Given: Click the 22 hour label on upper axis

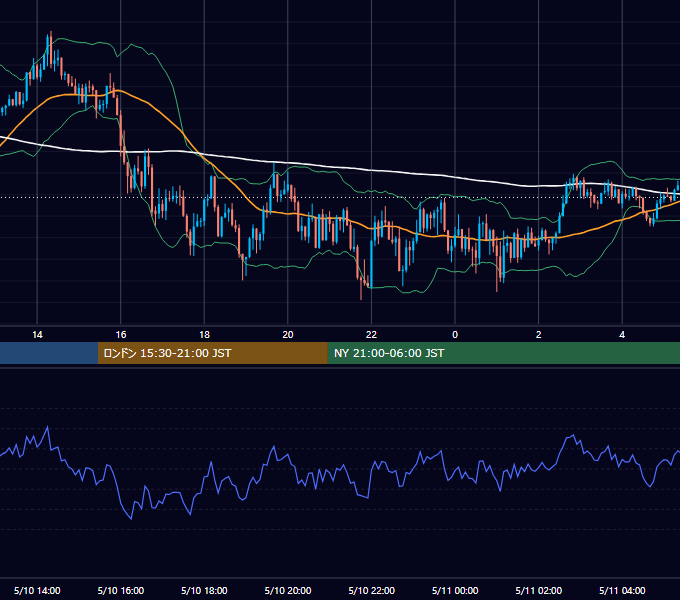Looking at the screenshot, I should [371, 335].
